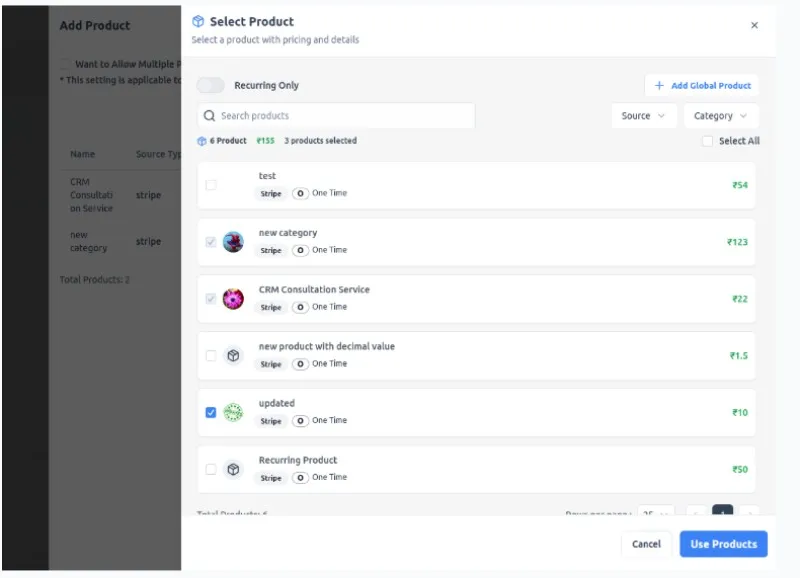Image resolution: width=800 pixels, height=578 pixels.
Task: Click One Time icon for new product with decimal value
Action: click(301, 364)
